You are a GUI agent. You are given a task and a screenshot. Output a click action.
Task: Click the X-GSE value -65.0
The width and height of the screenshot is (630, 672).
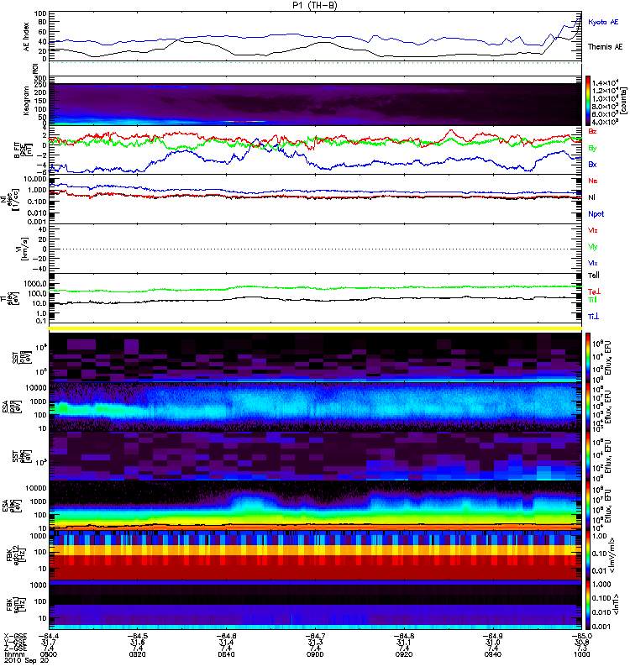click(581, 636)
